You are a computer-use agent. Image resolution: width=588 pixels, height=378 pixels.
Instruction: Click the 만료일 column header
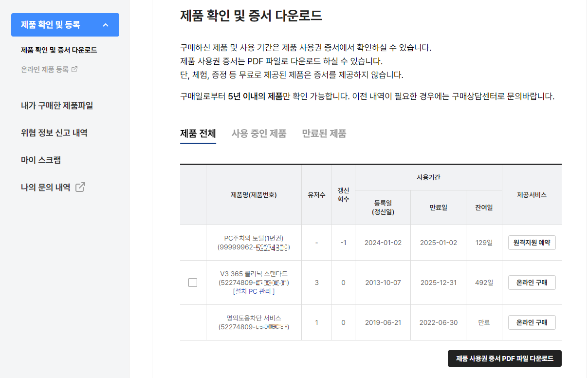tap(439, 208)
